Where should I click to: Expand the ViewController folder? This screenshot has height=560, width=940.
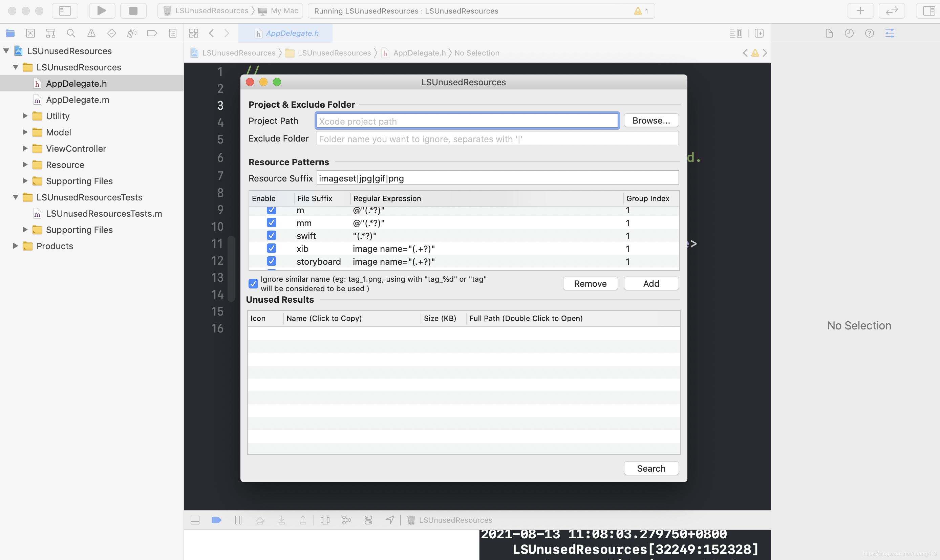click(x=25, y=148)
